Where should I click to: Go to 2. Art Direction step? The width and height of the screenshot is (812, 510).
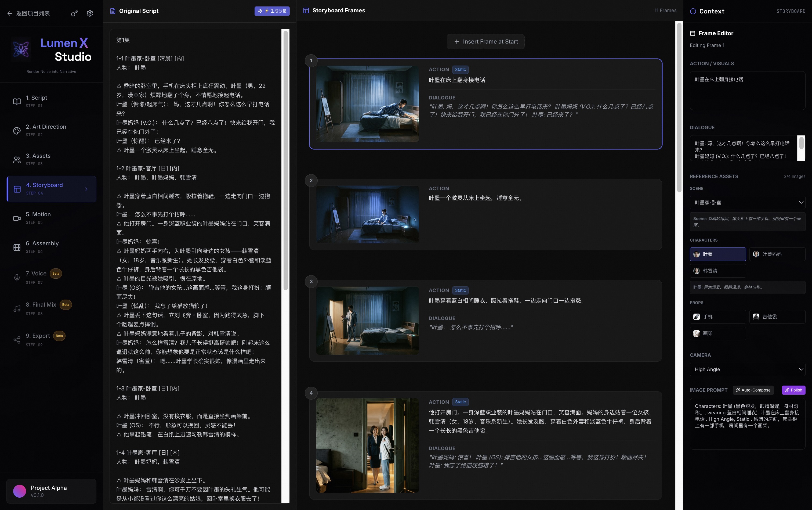(51, 131)
